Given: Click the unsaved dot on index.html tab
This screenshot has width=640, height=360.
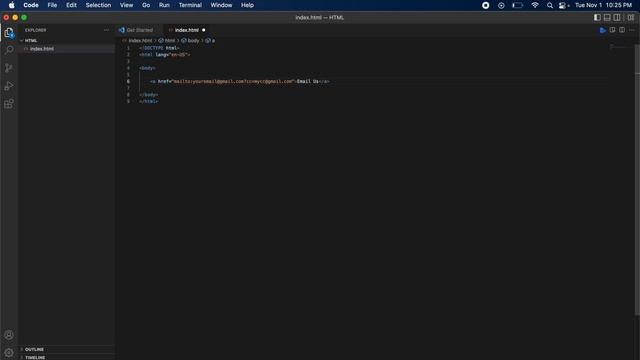Looking at the screenshot, I should coord(204,30).
